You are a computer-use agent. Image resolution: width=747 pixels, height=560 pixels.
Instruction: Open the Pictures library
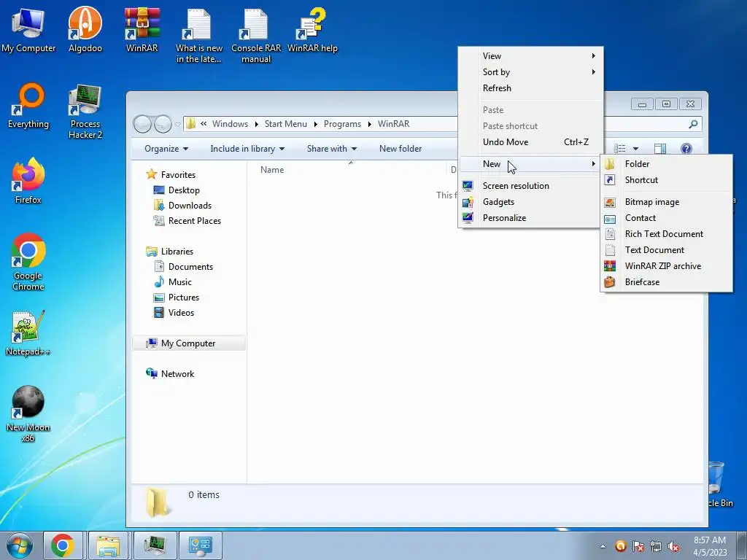(177, 297)
